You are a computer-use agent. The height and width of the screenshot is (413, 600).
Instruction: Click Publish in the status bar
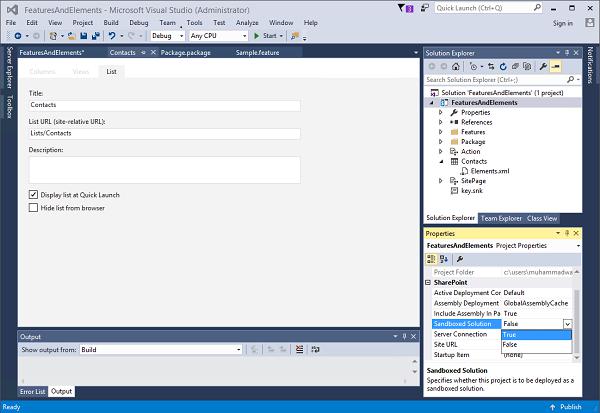coord(566,407)
